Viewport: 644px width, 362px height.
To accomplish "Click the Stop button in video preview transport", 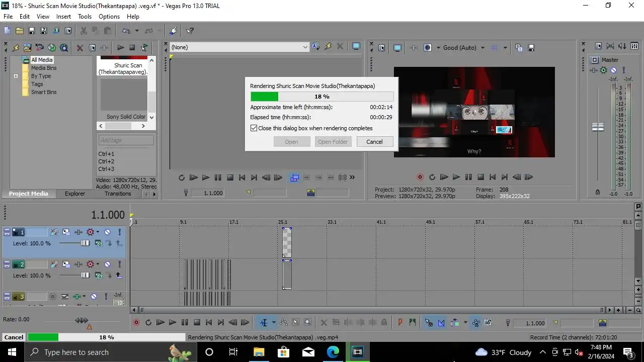I will click(x=480, y=177).
